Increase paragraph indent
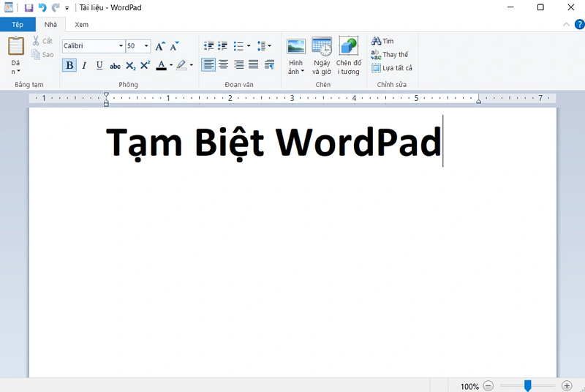This screenshot has width=585, height=392. [x=223, y=46]
